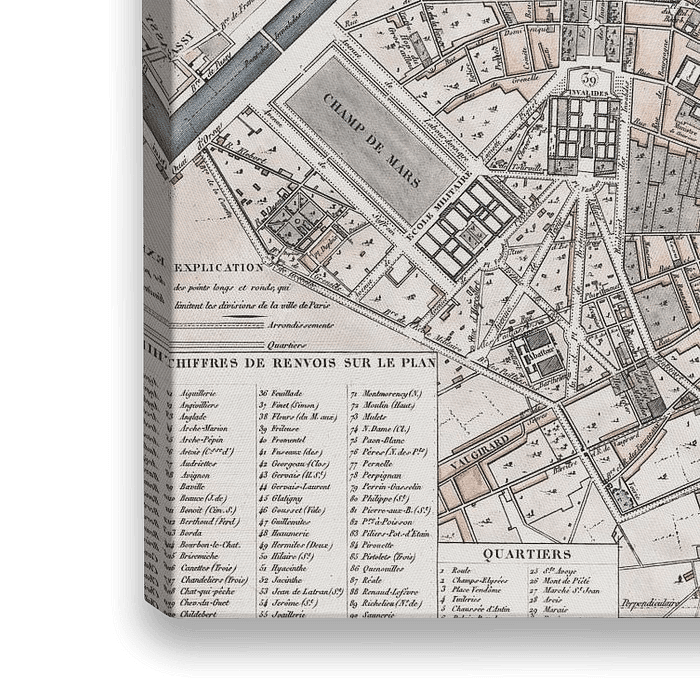The image size is (700, 700).
Task: Click the EXPLICATION legend heading
Action: click(219, 268)
